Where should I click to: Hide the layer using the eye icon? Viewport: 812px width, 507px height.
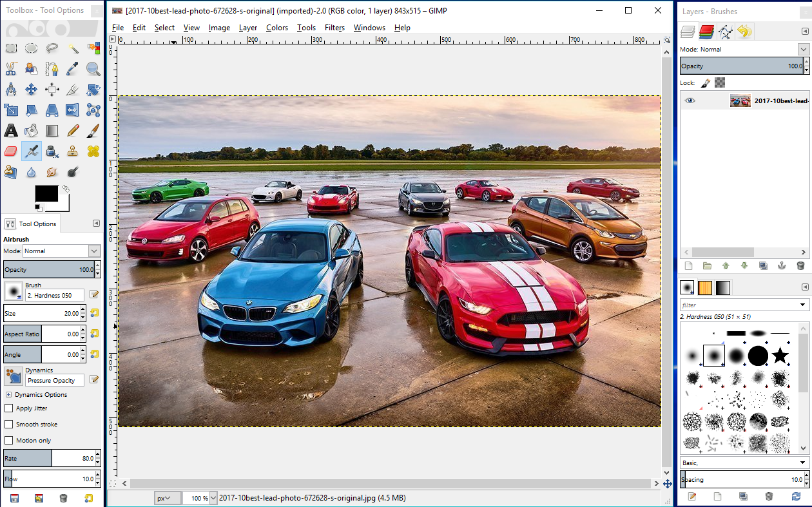(690, 100)
